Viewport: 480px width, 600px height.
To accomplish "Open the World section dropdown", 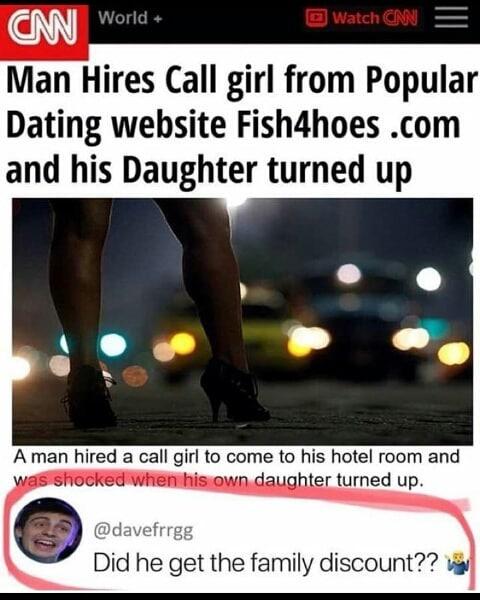I will (x=131, y=18).
